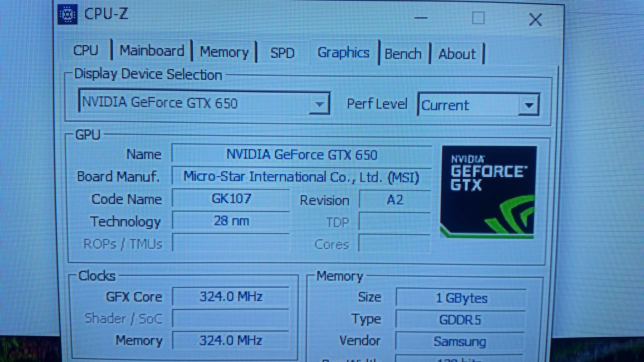Click the Board Manuf. Micro-Star International value
644x362 pixels.
pyautogui.click(x=301, y=177)
